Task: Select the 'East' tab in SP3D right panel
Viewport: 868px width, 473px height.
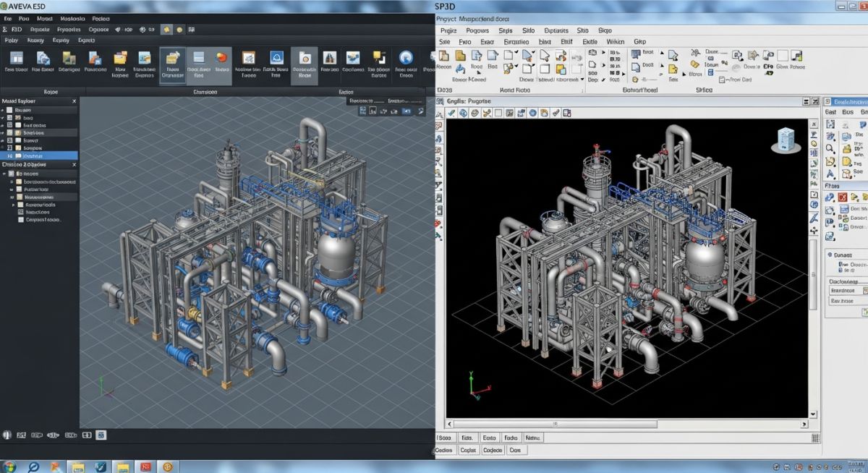Action: 830,112
